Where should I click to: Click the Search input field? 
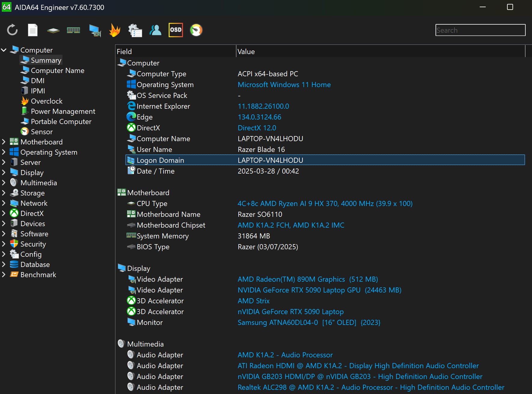pos(480,30)
